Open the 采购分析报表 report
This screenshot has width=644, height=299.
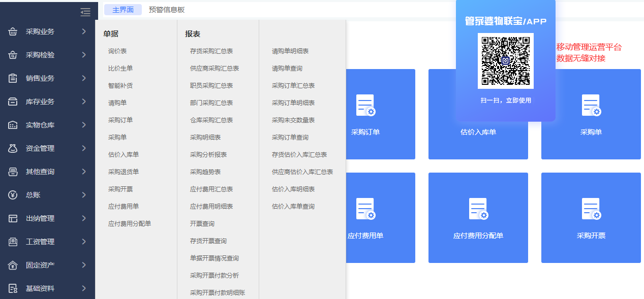click(208, 154)
